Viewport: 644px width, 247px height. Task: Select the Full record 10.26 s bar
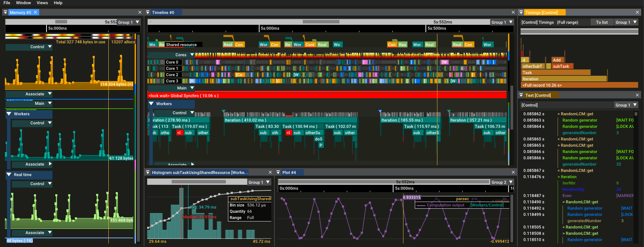[x=579, y=85]
